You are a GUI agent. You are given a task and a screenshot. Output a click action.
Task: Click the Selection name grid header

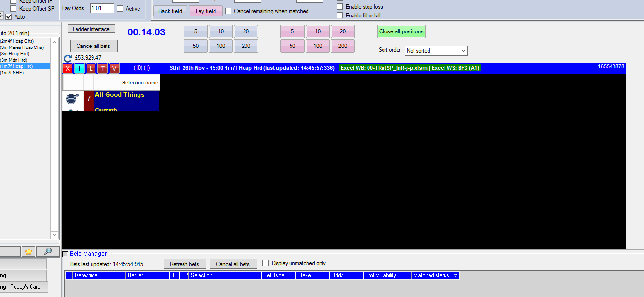127,82
